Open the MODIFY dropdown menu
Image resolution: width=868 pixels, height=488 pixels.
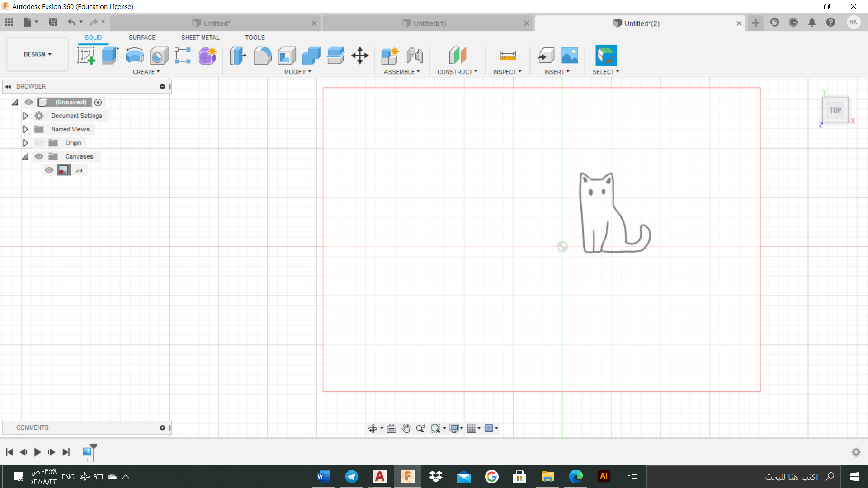pyautogui.click(x=297, y=72)
